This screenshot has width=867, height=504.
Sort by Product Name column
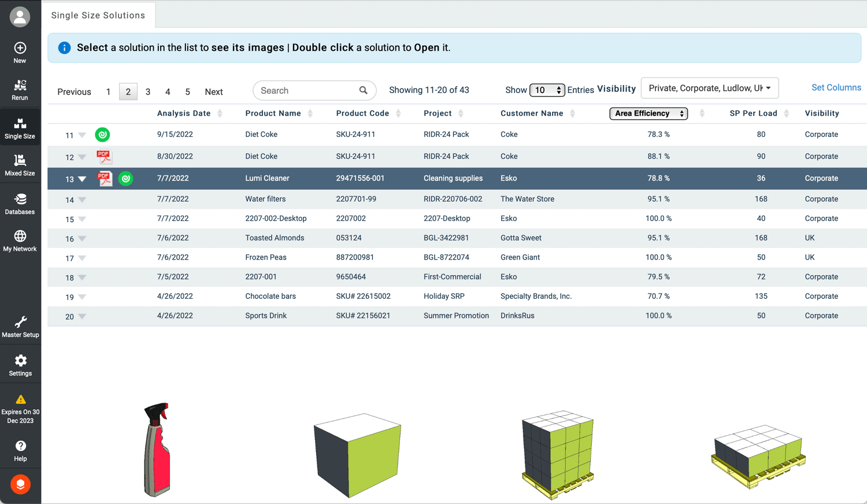[x=310, y=113]
